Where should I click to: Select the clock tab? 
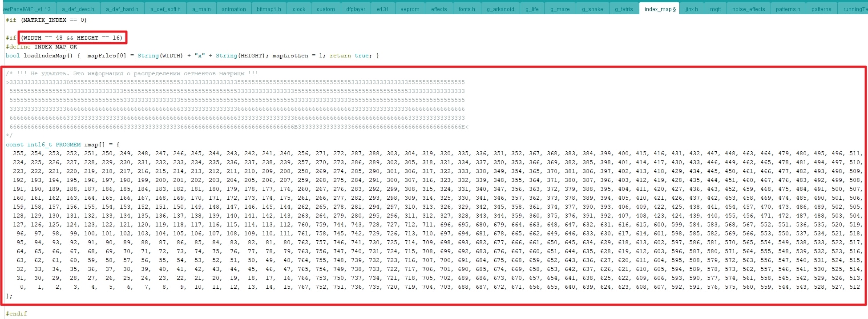click(x=299, y=9)
